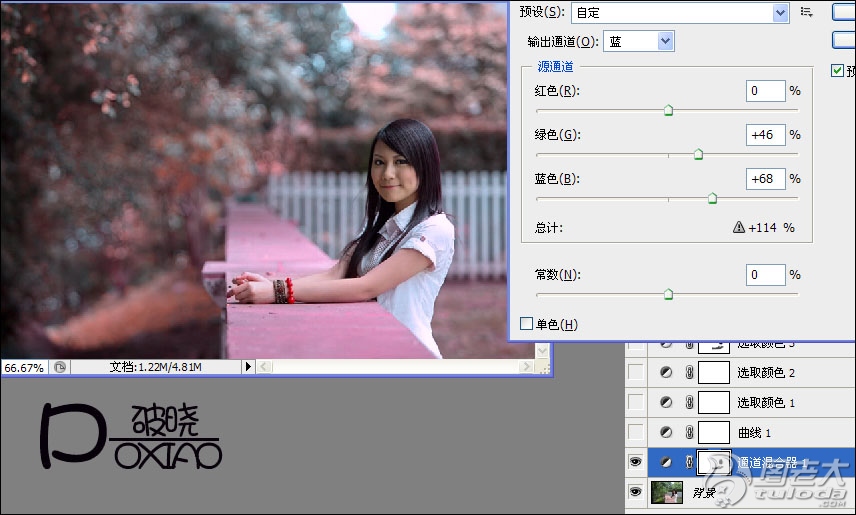
Task: Open the preset options menu icon
Action: pyautogui.click(x=806, y=12)
